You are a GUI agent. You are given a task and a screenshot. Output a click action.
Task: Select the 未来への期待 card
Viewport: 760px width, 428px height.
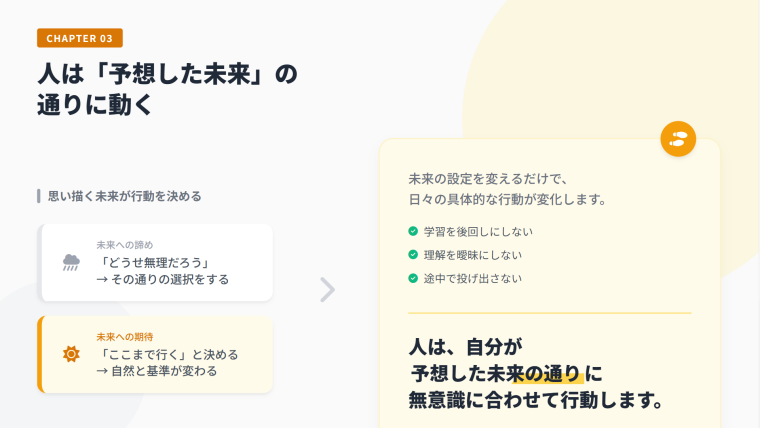coord(155,354)
